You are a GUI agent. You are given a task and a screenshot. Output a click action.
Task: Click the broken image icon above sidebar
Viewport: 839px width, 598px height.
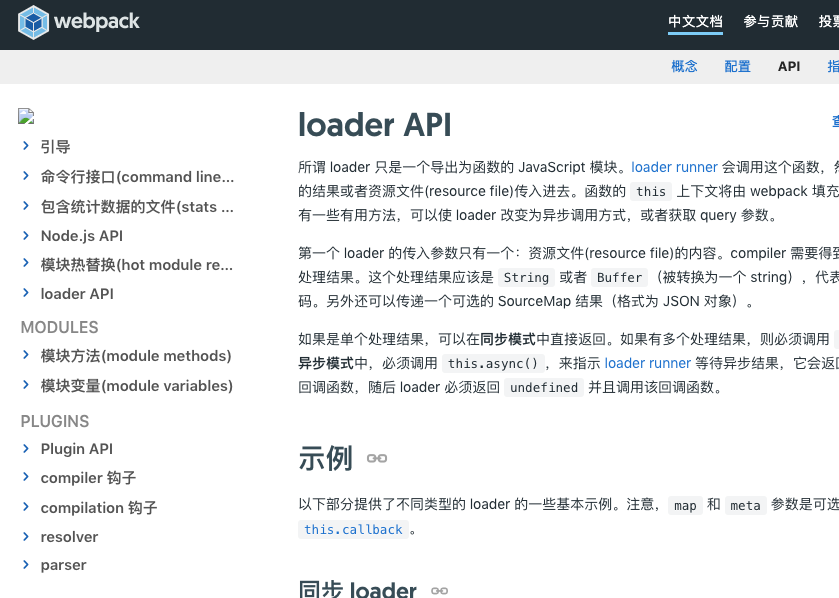[x=26, y=117]
